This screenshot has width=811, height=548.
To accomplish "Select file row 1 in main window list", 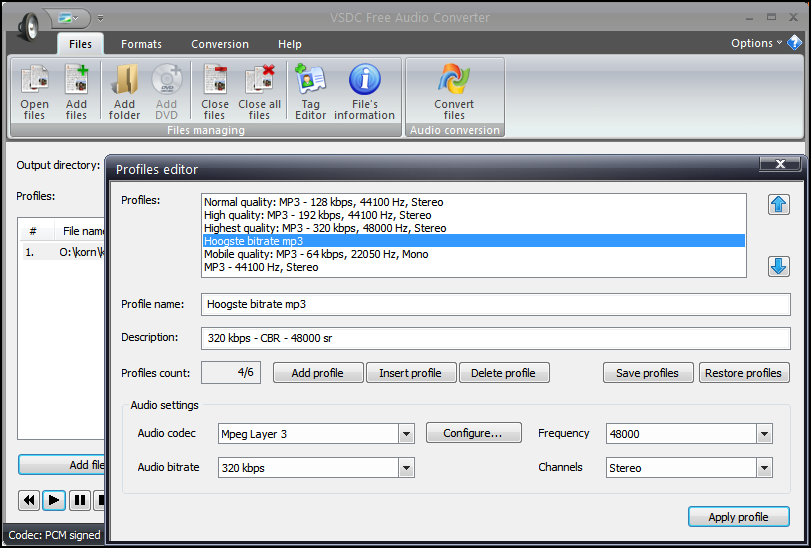I will tap(64, 253).
